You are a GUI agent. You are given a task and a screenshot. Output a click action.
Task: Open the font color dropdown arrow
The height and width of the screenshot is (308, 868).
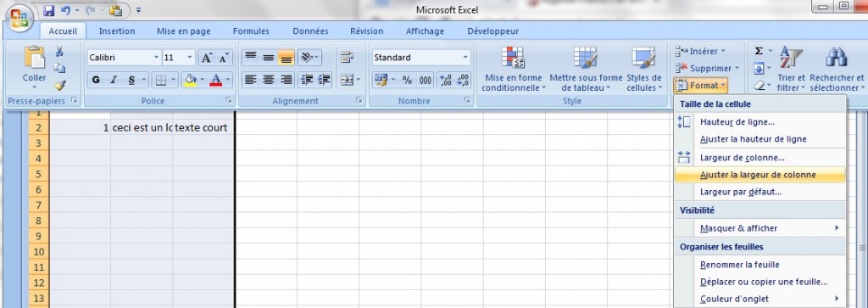[228, 80]
